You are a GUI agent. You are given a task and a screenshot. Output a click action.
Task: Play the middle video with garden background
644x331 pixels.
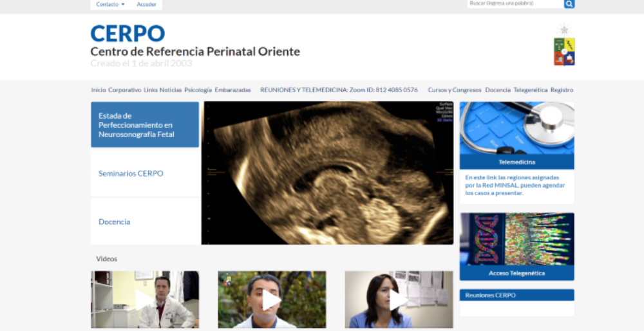pyautogui.click(x=272, y=299)
